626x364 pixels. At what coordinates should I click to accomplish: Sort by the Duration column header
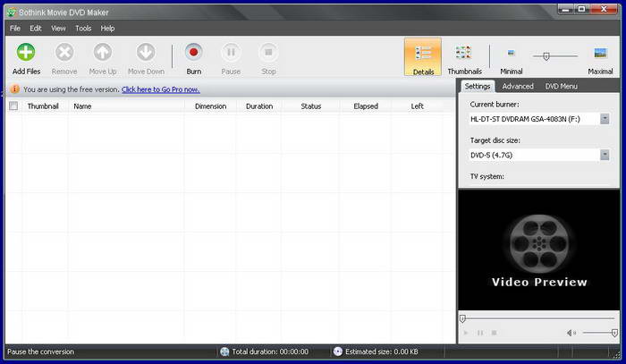click(259, 106)
